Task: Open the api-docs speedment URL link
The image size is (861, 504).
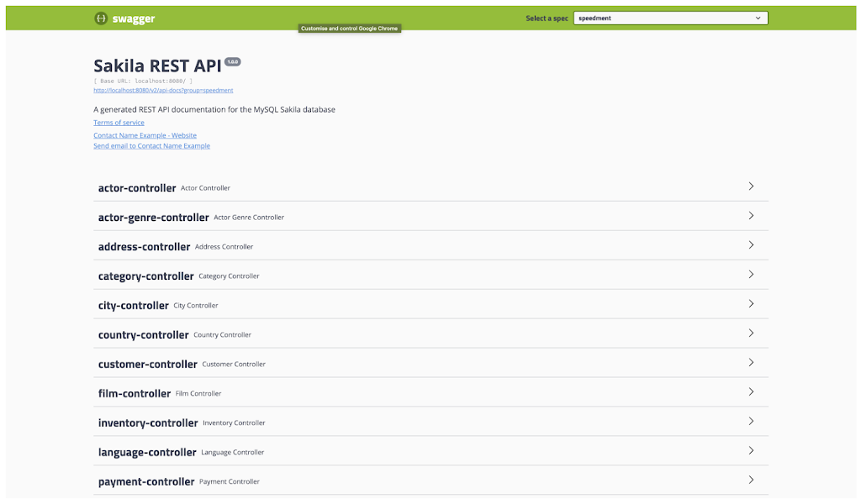Action: point(163,91)
